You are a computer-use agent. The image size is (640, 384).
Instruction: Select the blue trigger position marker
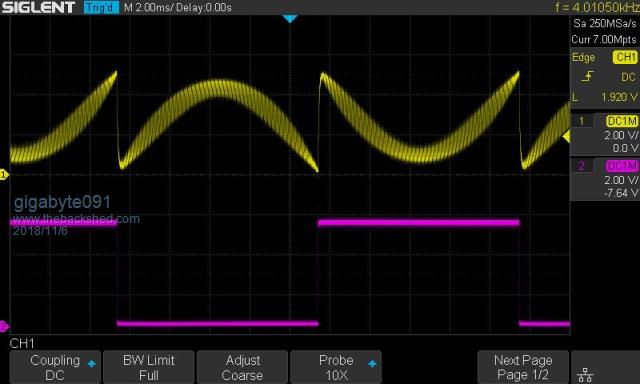[x=290, y=19]
